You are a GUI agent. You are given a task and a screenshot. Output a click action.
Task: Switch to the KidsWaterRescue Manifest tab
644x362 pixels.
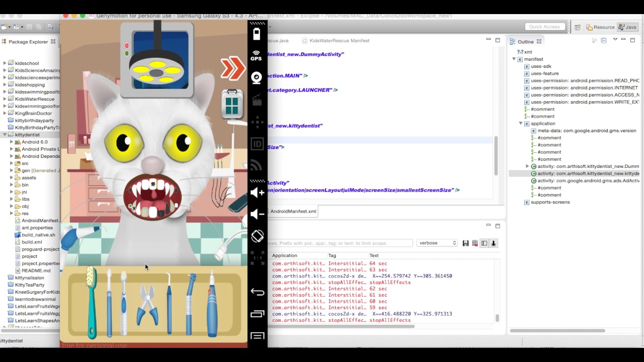pyautogui.click(x=335, y=41)
